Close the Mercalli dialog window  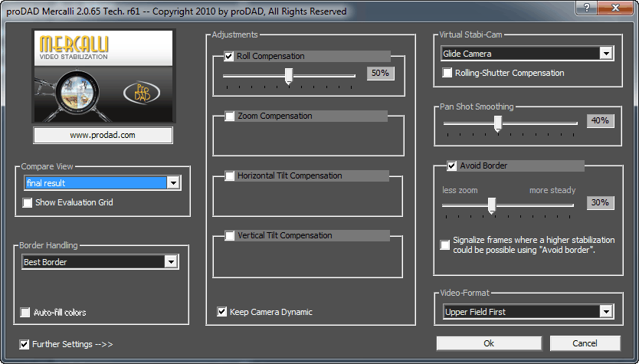(x=616, y=8)
